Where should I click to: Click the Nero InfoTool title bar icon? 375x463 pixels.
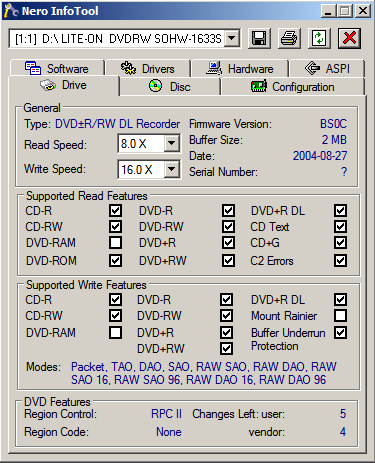(x=11, y=11)
